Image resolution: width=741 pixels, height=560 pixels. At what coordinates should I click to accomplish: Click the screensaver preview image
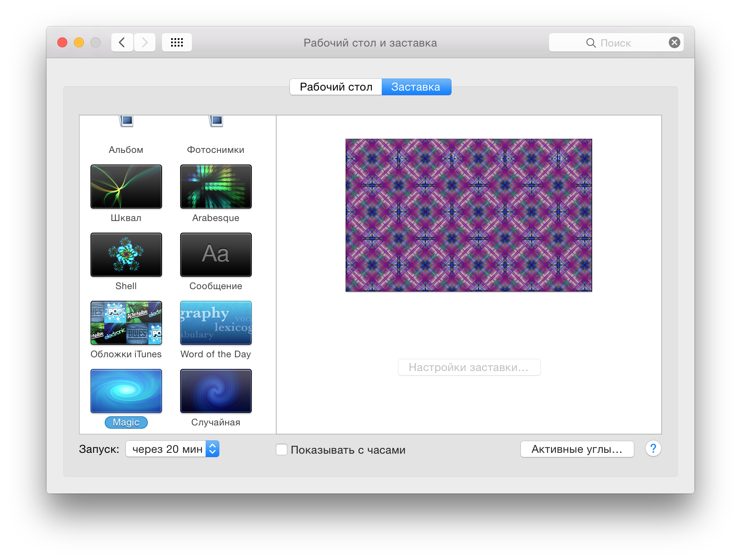coord(469,215)
